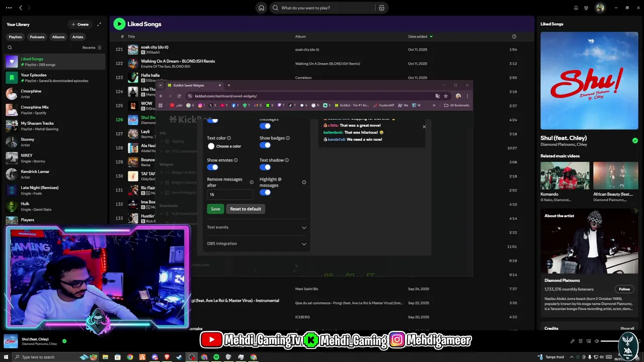This screenshot has height=362, width=644.
Task: Search in Your Library magnifier
Action: point(10,47)
